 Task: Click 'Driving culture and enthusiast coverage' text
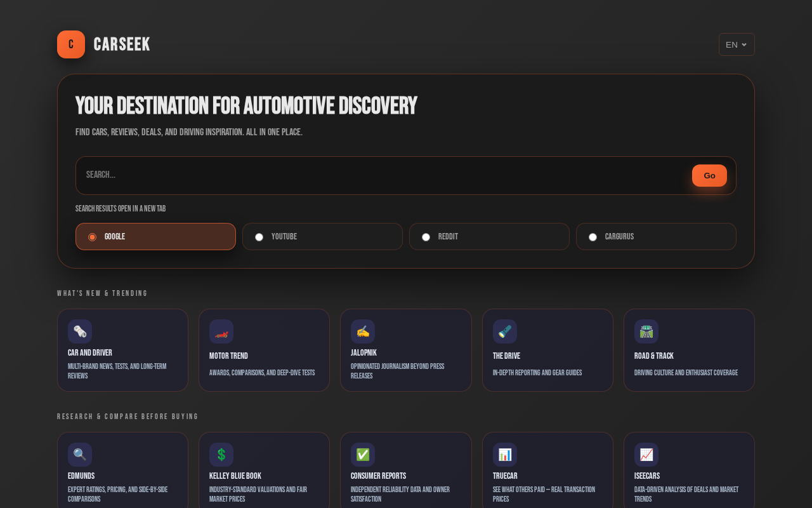coord(686,373)
